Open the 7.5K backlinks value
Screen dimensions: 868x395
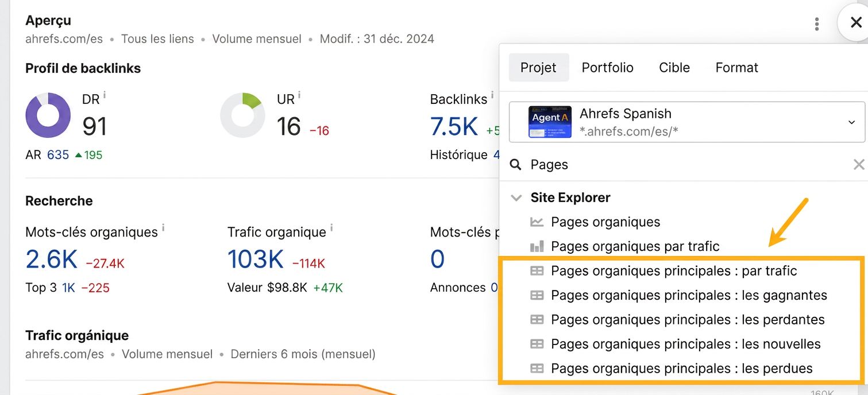click(454, 127)
